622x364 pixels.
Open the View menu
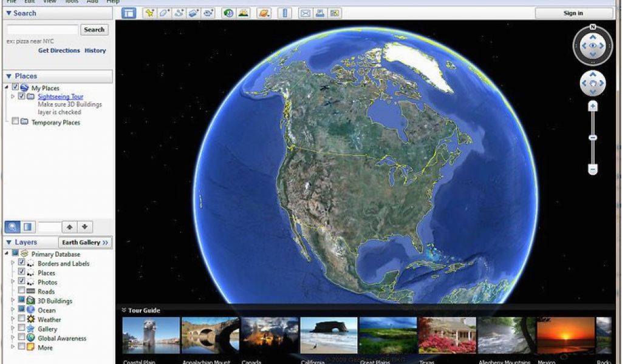pyautogui.click(x=50, y=2)
